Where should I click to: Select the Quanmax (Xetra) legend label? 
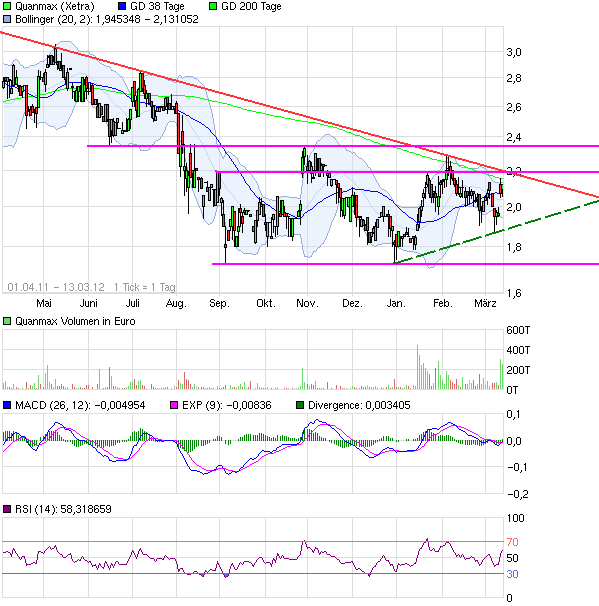point(55,7)
